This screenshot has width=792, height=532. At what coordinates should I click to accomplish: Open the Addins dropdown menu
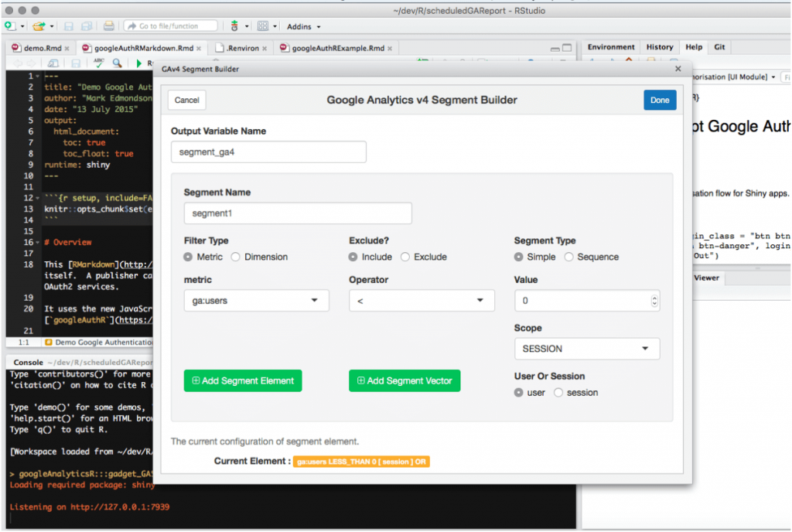[x=303, y=26]
